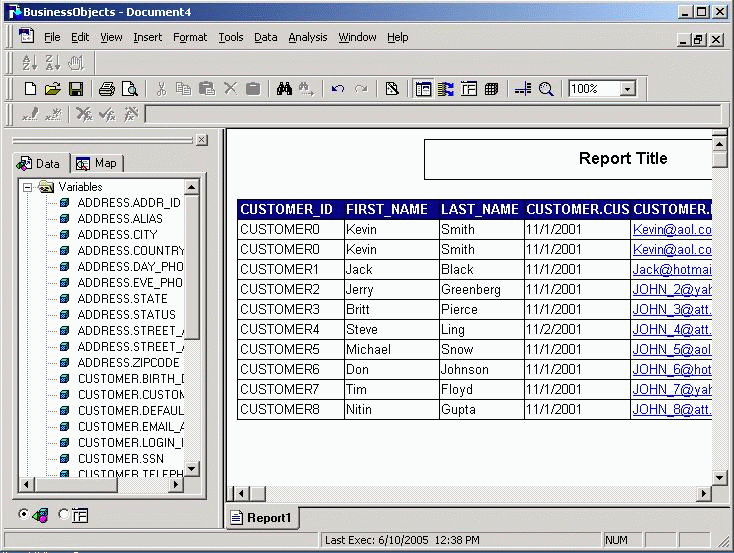Select ADDRESS.ALIAS variable
The height and width of the screenshot is (553, 734).
point(120,219)
